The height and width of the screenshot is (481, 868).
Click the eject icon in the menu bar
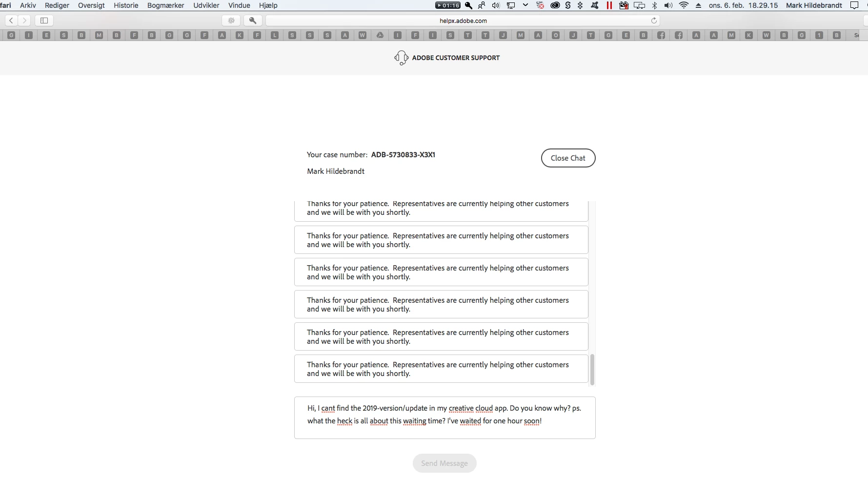point(698,5)
